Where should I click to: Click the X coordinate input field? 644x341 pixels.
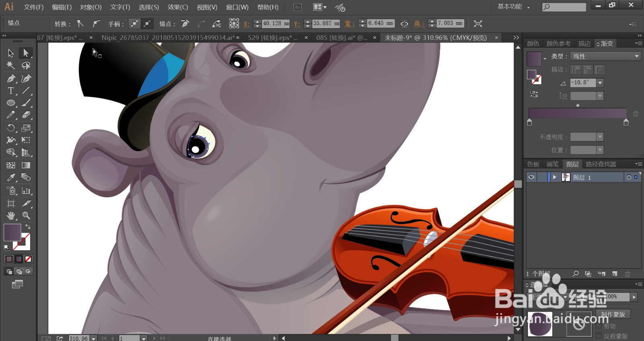(276, 24)
